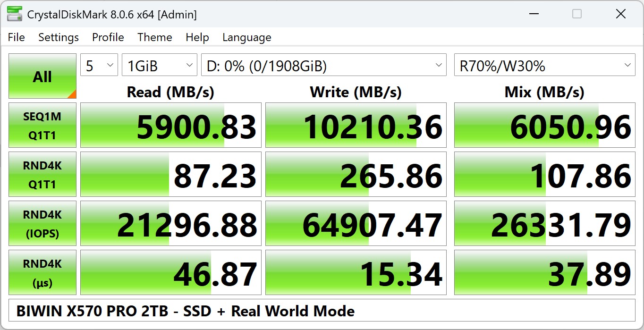Open the File menu

[17, 37]
